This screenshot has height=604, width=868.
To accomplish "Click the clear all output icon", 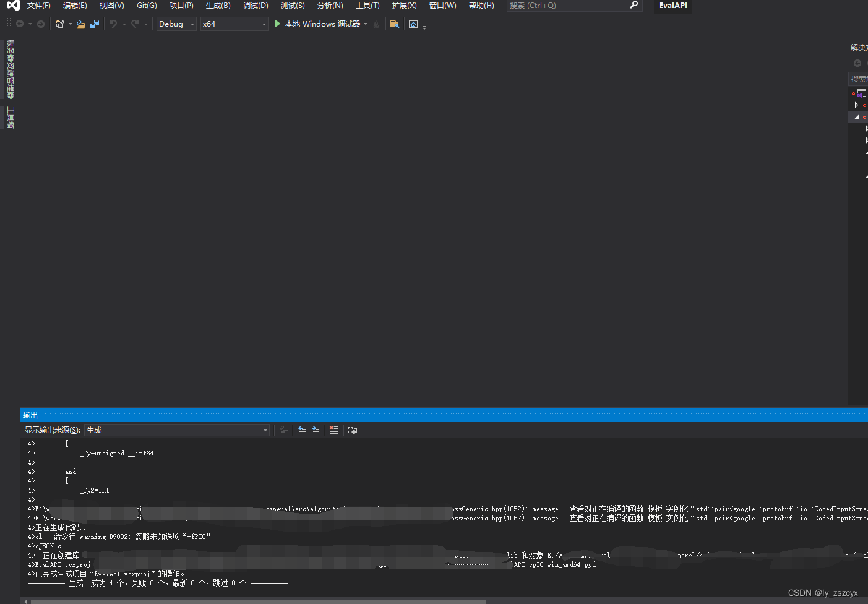I will coord(334,430).
